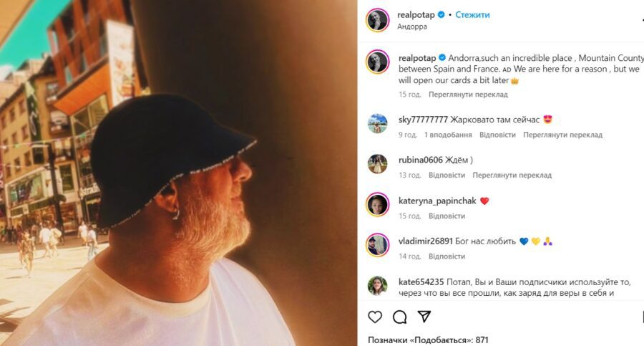644x346 pixels.
Task: Translate caption with Переглянути переклад
Action: [468, 94]
